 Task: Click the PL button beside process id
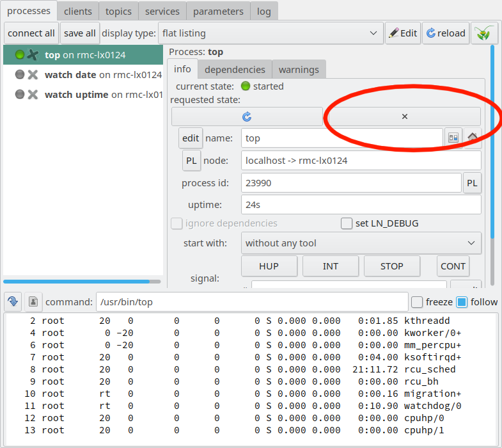tap(472, 183)
